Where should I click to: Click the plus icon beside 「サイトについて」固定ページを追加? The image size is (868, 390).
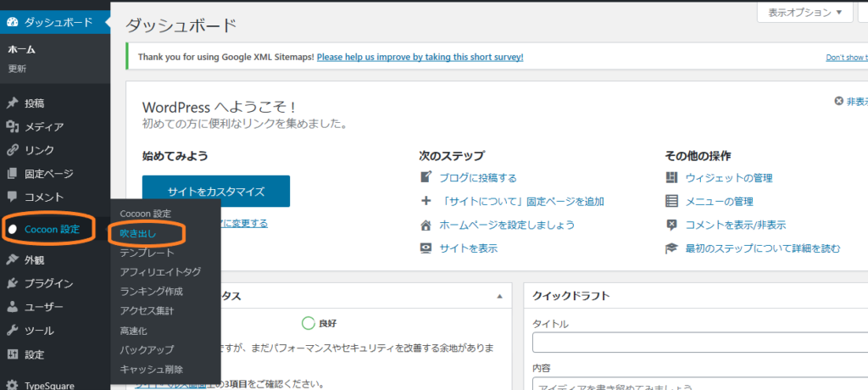pyautogui.click(x=426, y=201)
